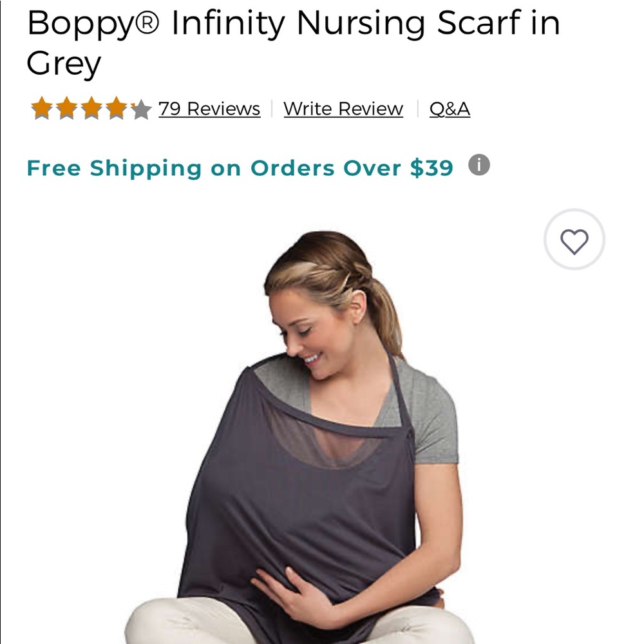Open the 79 Reviews link
644x644 pixels.
coord(209,108)
